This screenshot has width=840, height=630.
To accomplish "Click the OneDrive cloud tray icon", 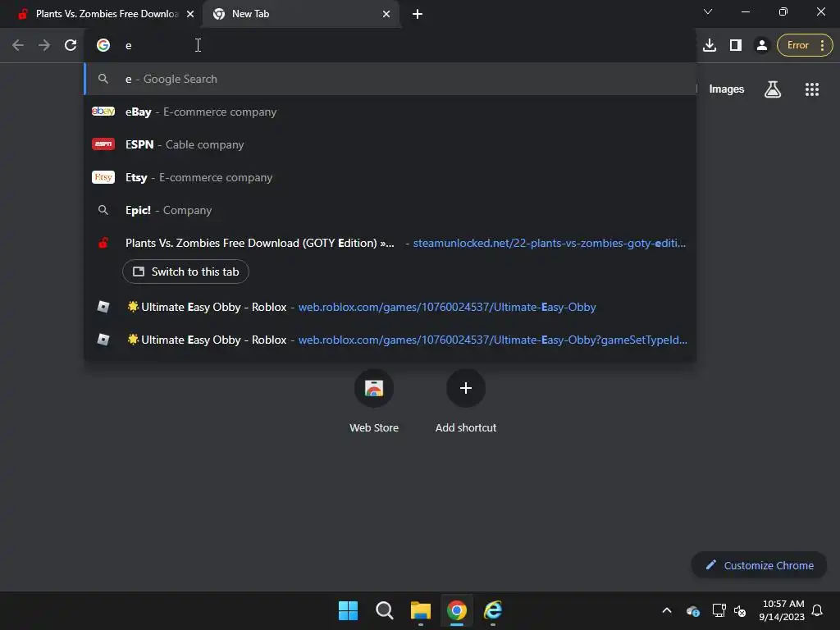I will pyautogui.click(x=692, y=610).
